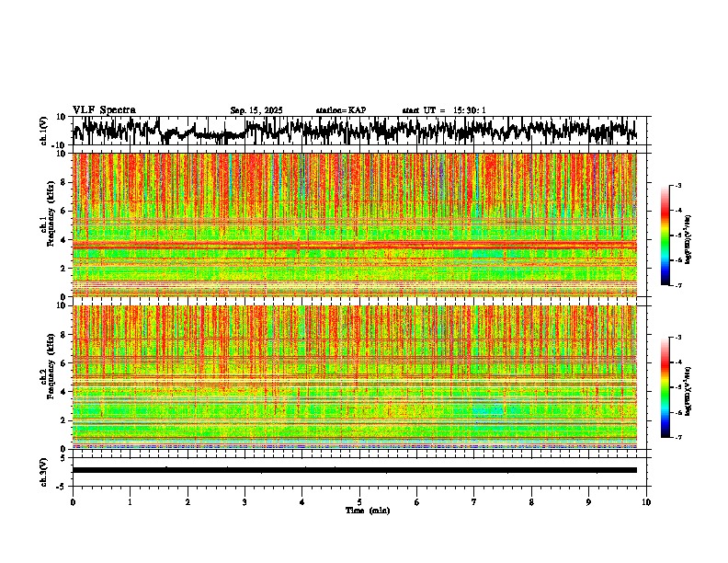Click the ch.2 spectrogram plot area
This screenshot has width=728, height=563.
coord(355,377)
